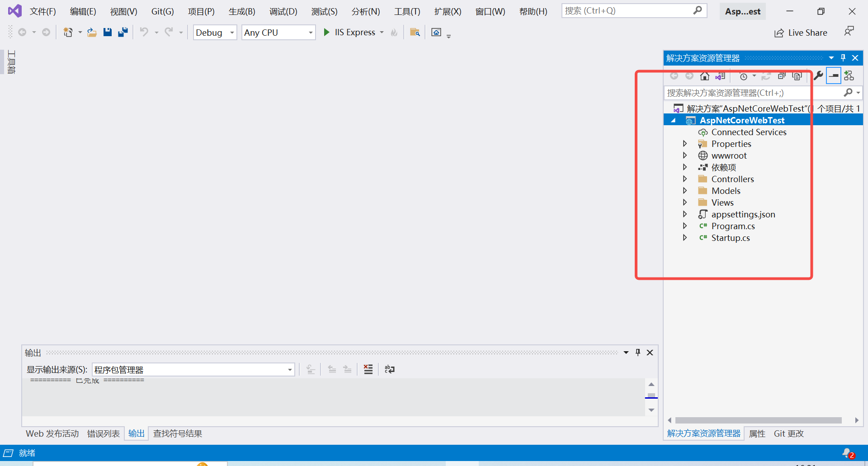Open the 文件(F) menu

pos(43,11)
